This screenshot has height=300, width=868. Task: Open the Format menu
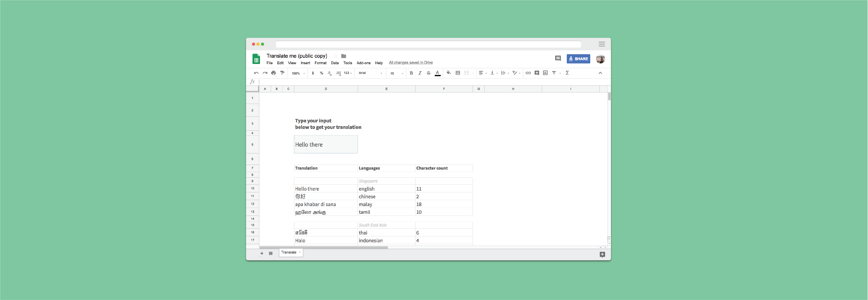click(x=320, y=63)
